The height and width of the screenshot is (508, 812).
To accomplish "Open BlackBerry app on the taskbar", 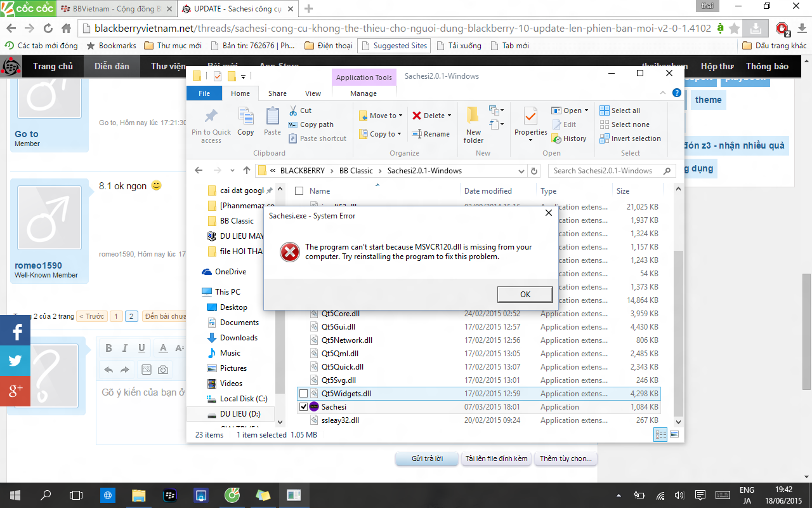I will 169,495.
